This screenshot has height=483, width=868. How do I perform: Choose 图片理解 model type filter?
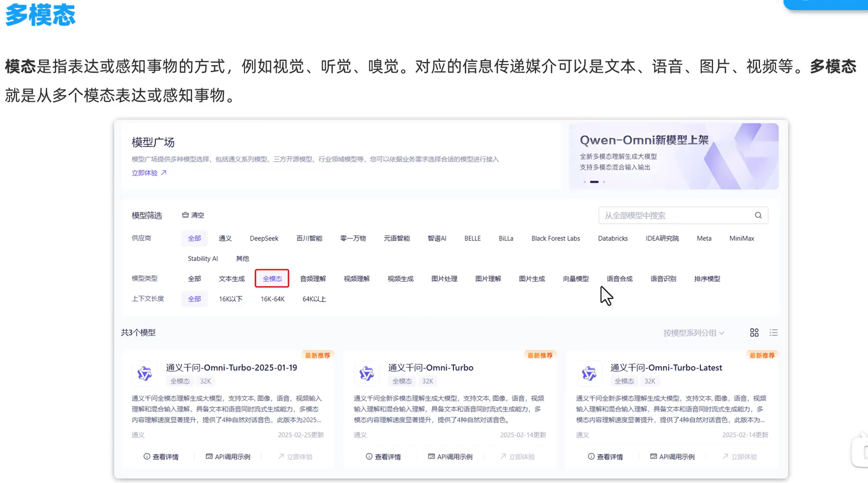[x=488, y=278]
